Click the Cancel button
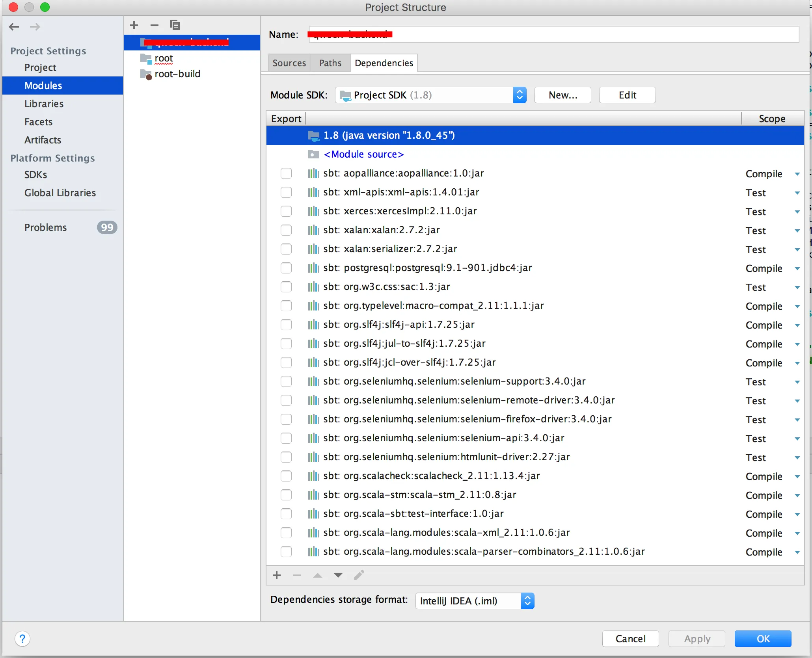Image resolution: width=812 pixels, height=658 pixels. coord(630,639)
